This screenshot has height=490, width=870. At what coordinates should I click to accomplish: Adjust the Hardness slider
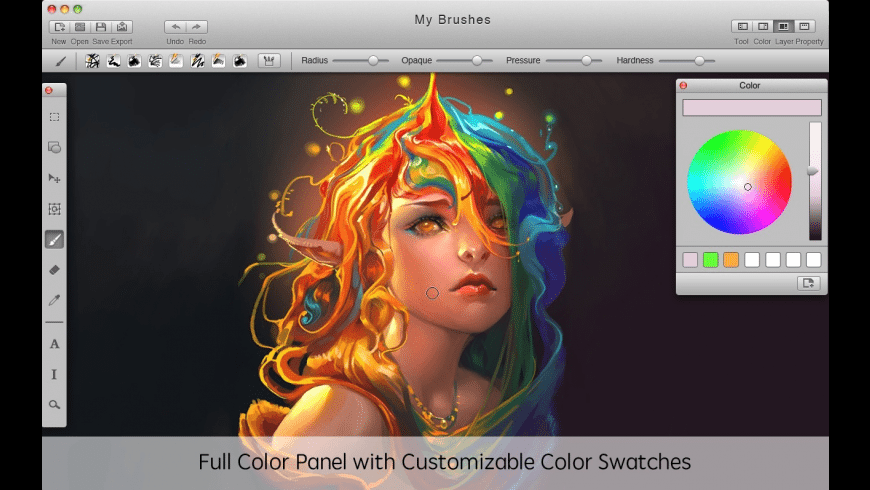[x=687, y=60]
